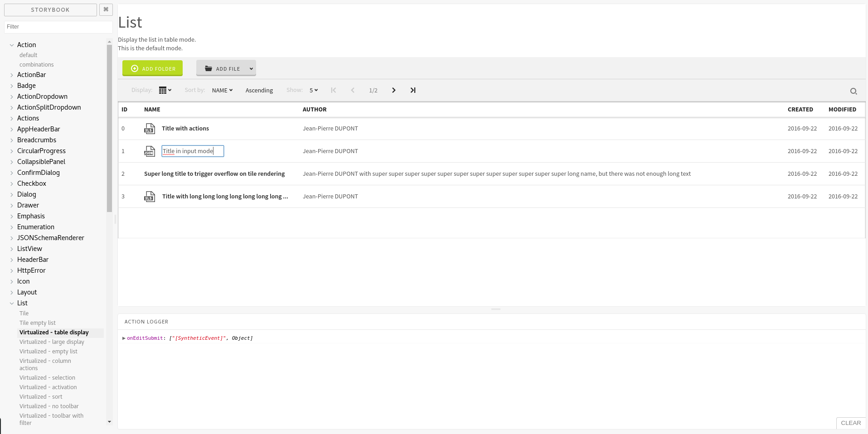Open the table display mode selector

[x=165, y=90]
